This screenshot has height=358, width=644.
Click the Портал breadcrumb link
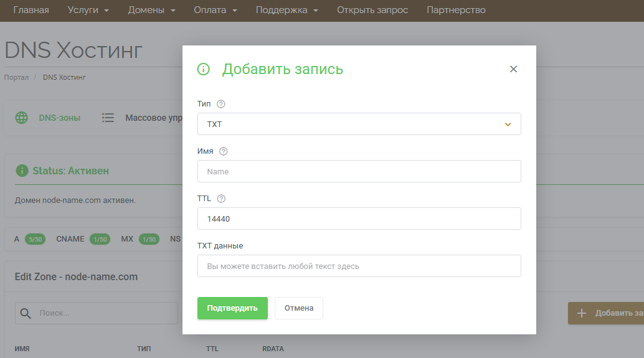(x=16, y=77)
